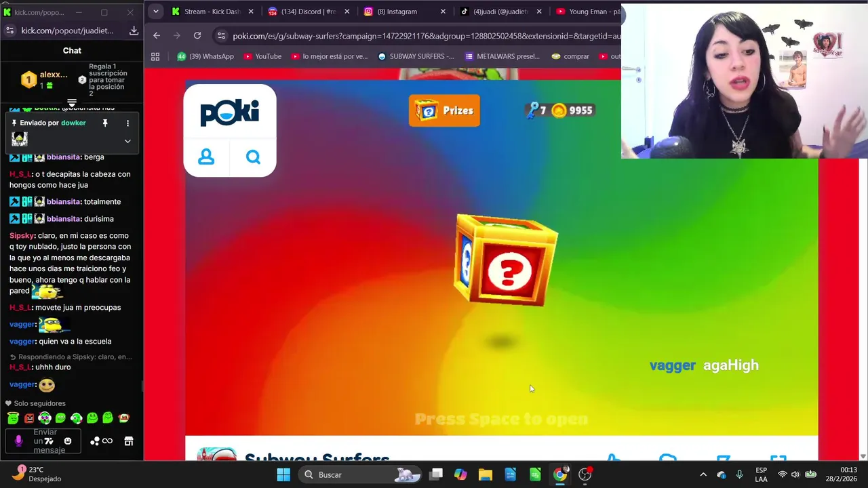Open 'lo mejor está por ve...' bookmark

point(330,56)
